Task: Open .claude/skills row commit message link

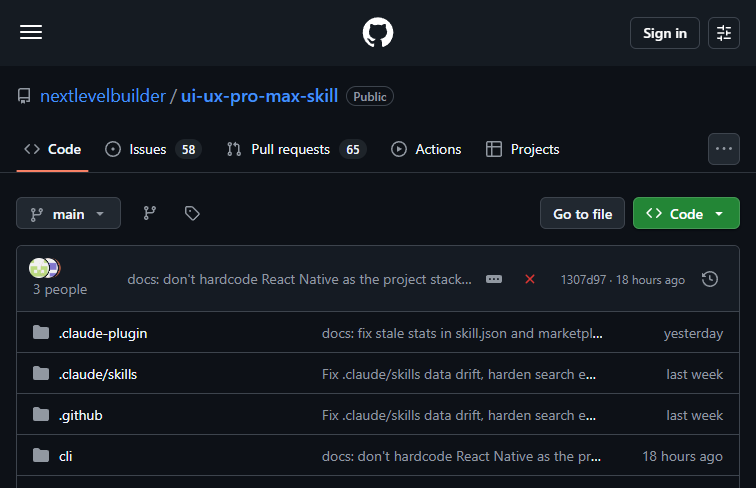Action: pos(459,374)
